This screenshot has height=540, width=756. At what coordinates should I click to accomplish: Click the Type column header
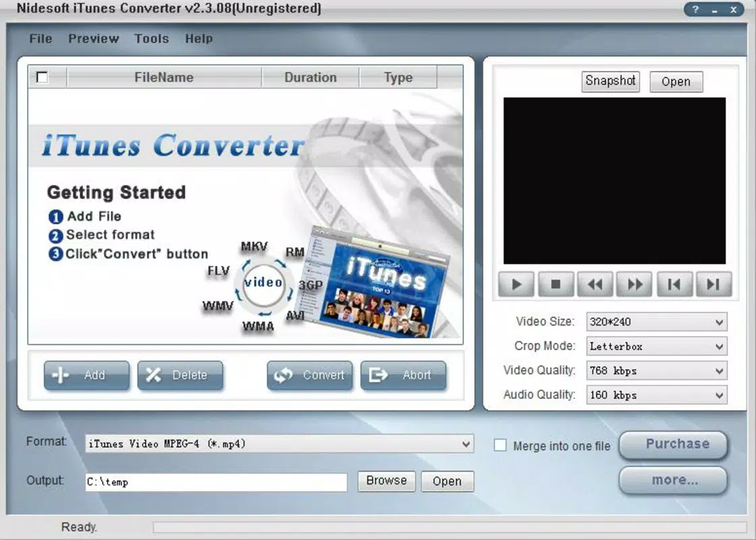click(399, 77)
